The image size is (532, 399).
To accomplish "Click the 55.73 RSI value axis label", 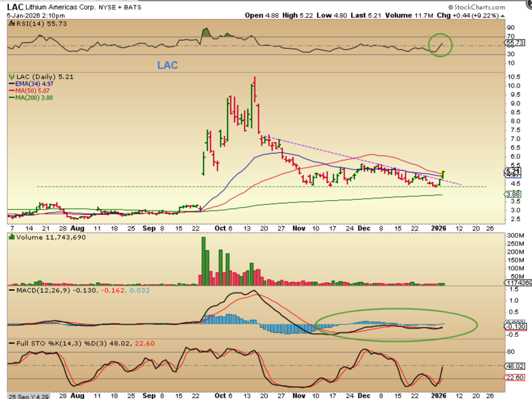I will (x=515, y=43).
